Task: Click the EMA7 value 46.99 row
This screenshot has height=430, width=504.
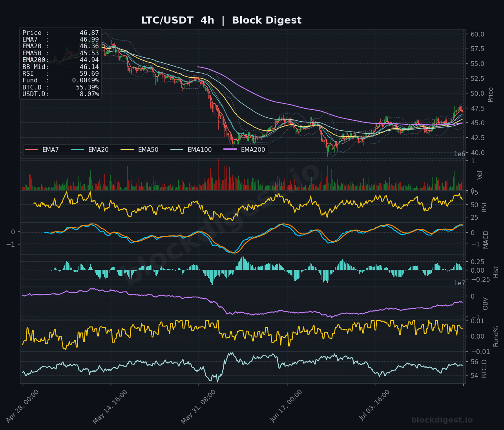Action: pyautogui.click(x=60, y=40)
